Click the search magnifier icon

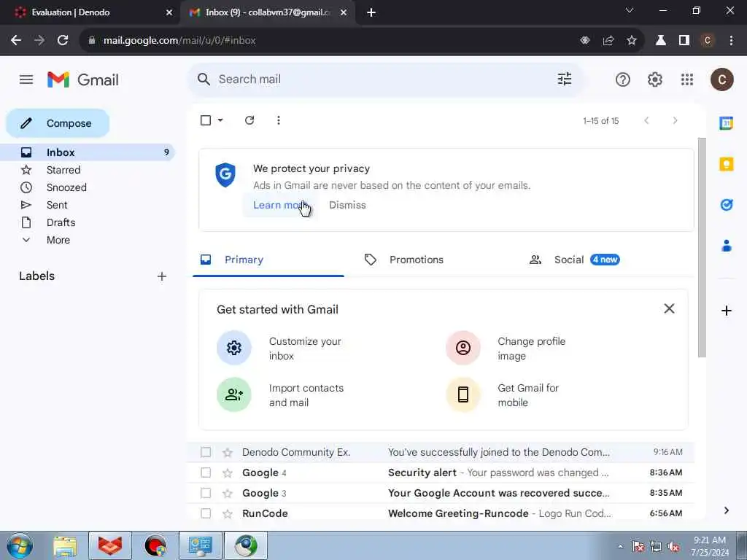point(204,79)
